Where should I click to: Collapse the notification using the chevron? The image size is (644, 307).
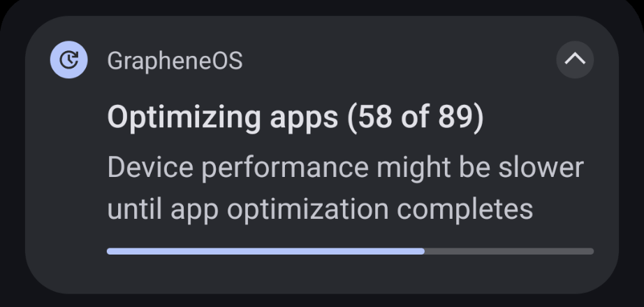coord(574,60)
